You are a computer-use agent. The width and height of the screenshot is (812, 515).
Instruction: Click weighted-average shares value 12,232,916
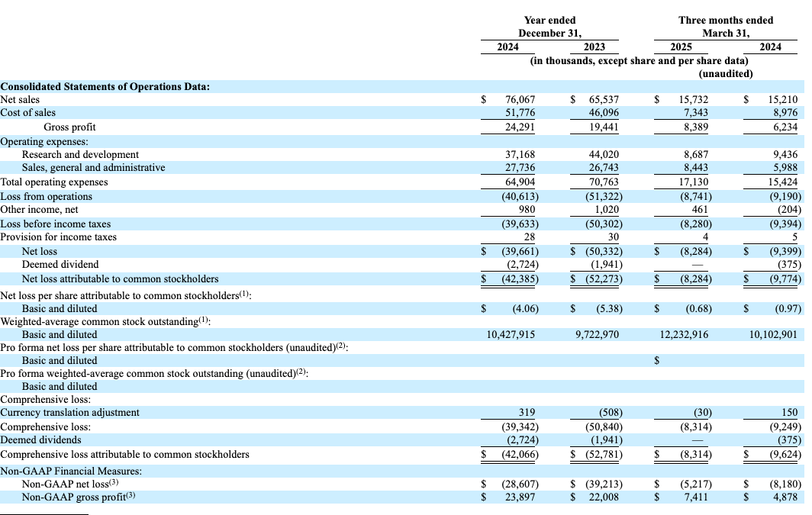[684, 334]
